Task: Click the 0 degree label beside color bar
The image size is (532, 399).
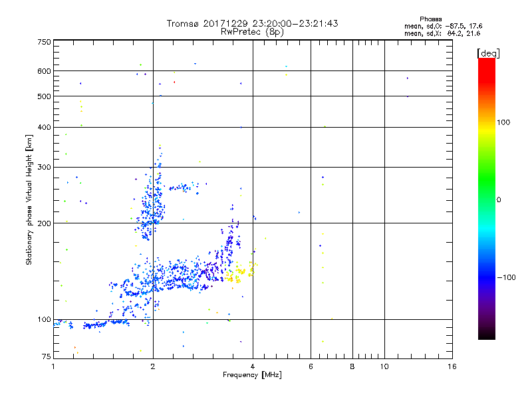Action: [498, 200]
